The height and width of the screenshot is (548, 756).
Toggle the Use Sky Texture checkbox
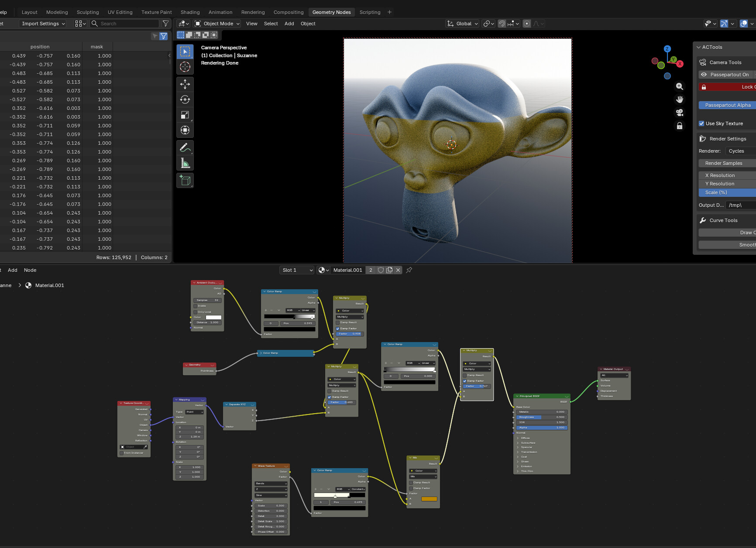tap(701, 123)
